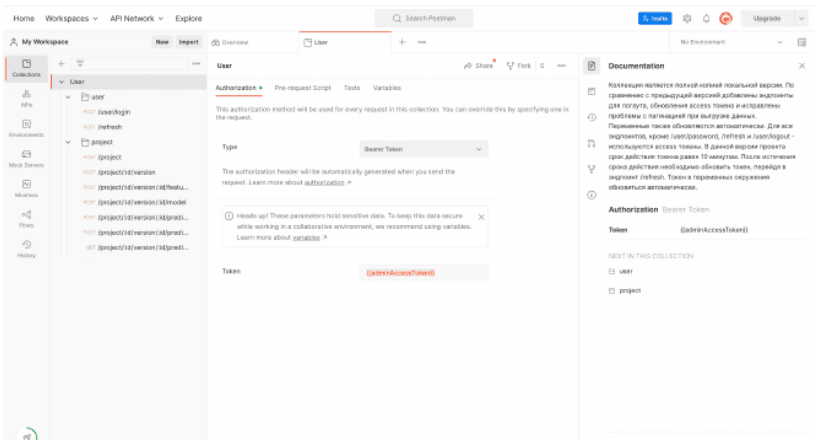This screenshot has width=825, height=440.
Task: Click the Upgrade button
Action: pos(767,18)
